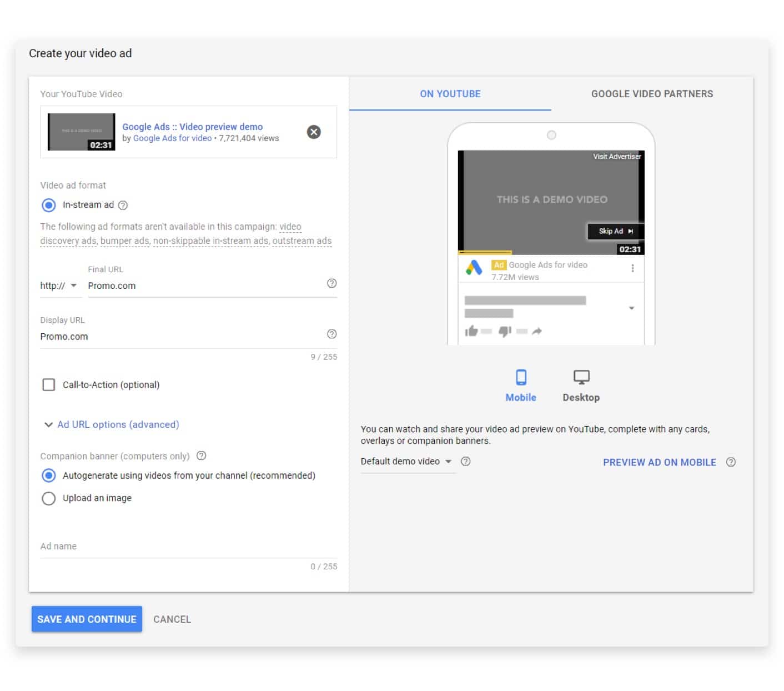Select Autogenerate using videos from your channel
Screen dimensions: 784x691
tap(49, 475)
